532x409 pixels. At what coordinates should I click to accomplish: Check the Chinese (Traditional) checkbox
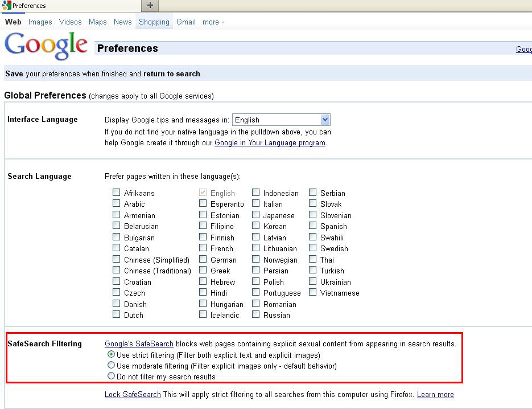[117, 270]
